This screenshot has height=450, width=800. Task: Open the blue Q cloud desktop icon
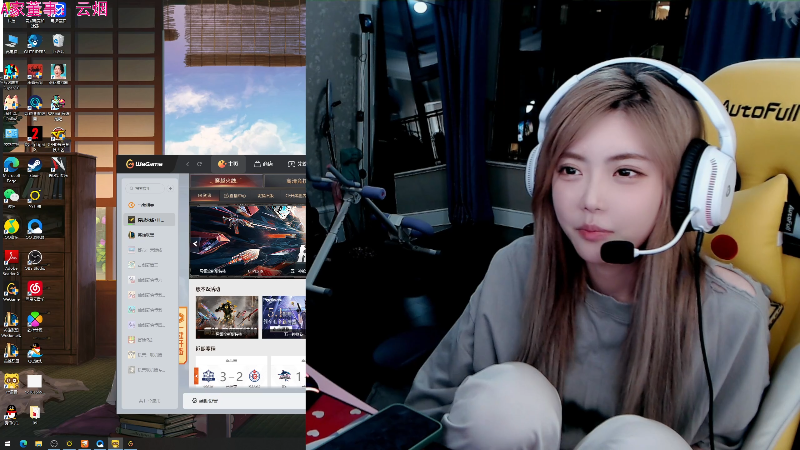click(x=34, y=229)
